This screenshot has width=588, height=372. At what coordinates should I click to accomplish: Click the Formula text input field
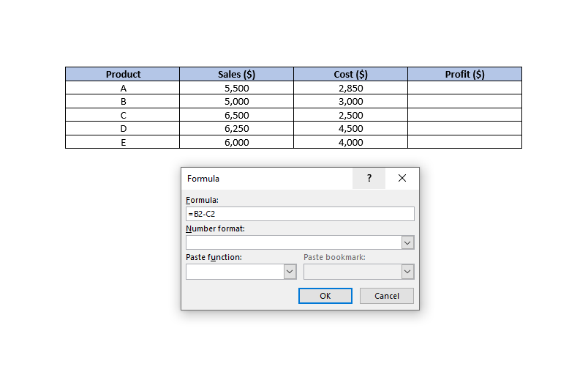click(300, 214)
